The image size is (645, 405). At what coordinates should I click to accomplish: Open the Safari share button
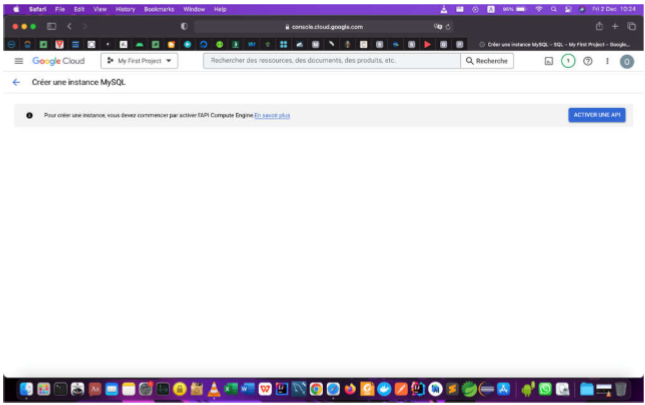click(599, 26)
